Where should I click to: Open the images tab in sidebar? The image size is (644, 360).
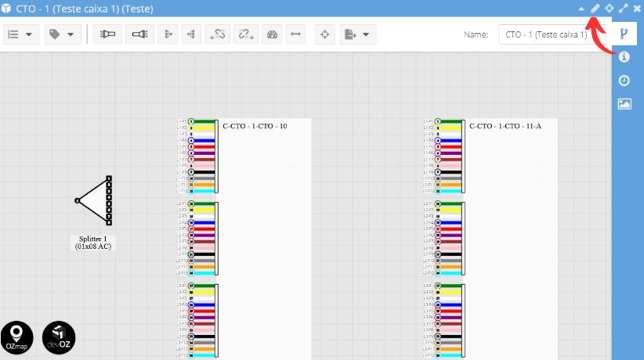click(624, 104)
